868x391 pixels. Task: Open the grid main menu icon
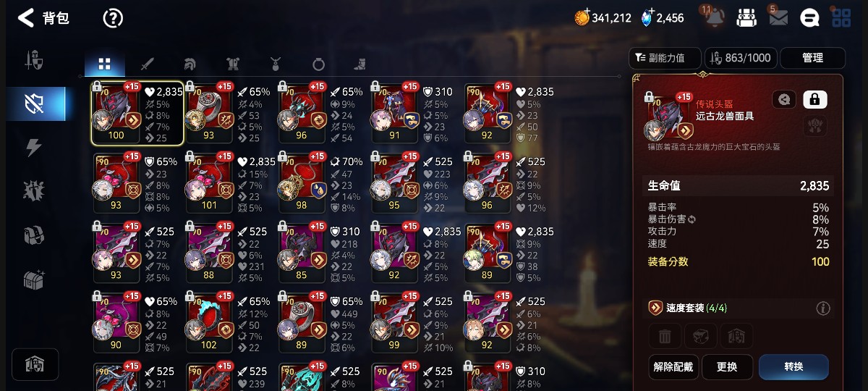(x=841, y=18)
